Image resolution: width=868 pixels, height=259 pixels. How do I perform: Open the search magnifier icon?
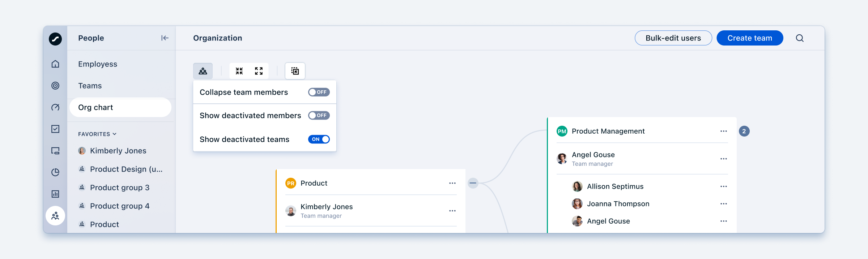click(x=800, y=38)
